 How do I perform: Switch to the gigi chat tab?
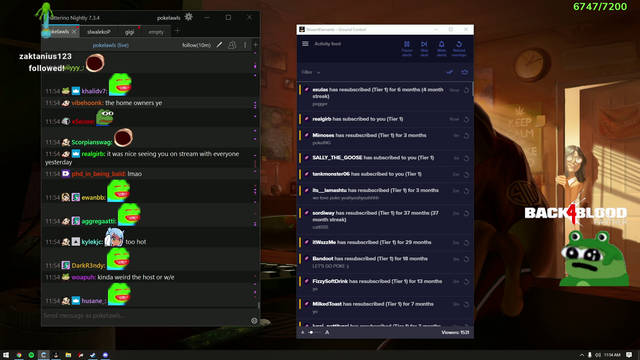pyautogui.click(x=129, y=32)
